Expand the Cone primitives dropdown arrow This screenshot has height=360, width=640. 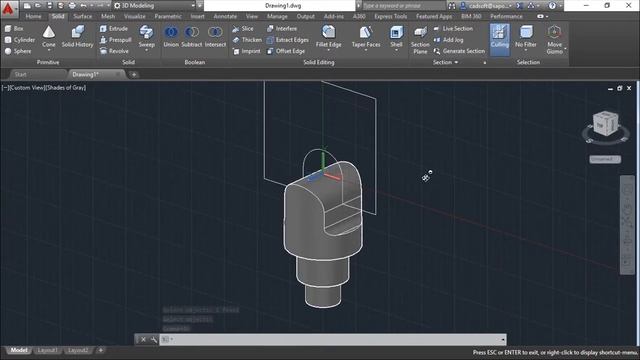pyautogui.click(x=49, y=50)
